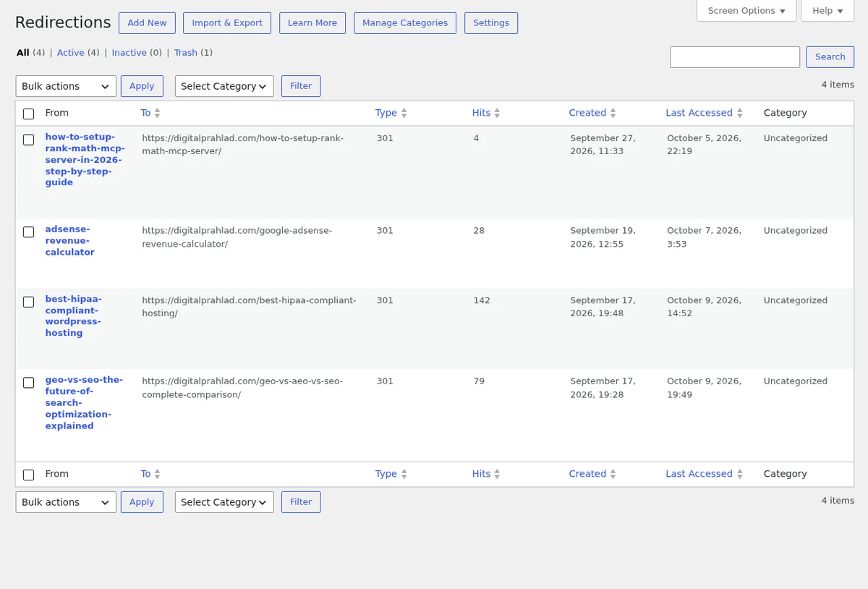
Task: Click sort arrows icon beside footer Type header
Action: pos(404,474)
